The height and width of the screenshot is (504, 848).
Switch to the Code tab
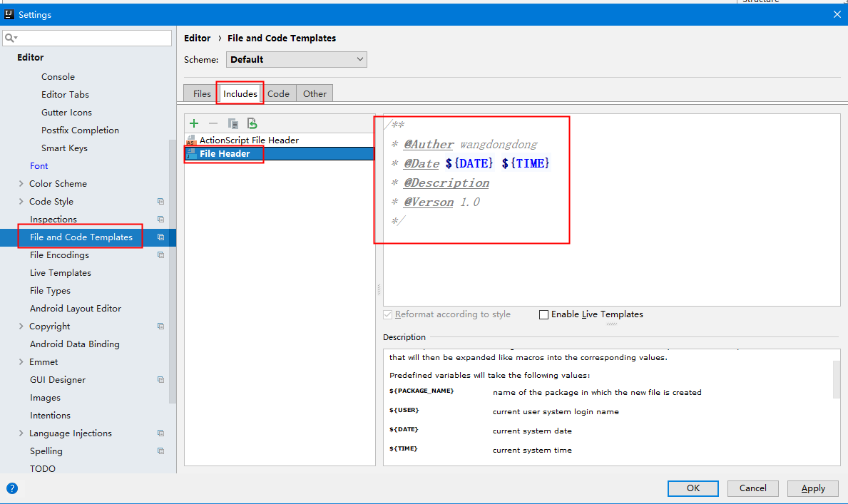pyautogui.click(x=279, y=93)
